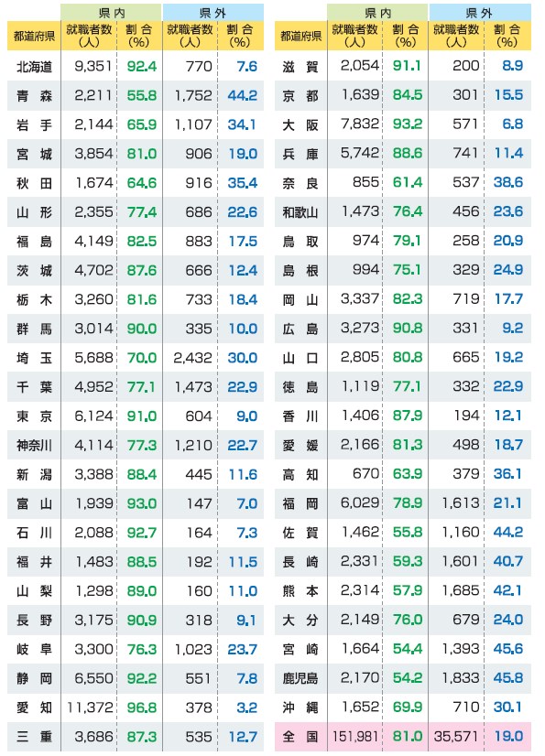Click the right 県外 column group header
This screenshot has width=545, height=756.
[x=480, y=13]
